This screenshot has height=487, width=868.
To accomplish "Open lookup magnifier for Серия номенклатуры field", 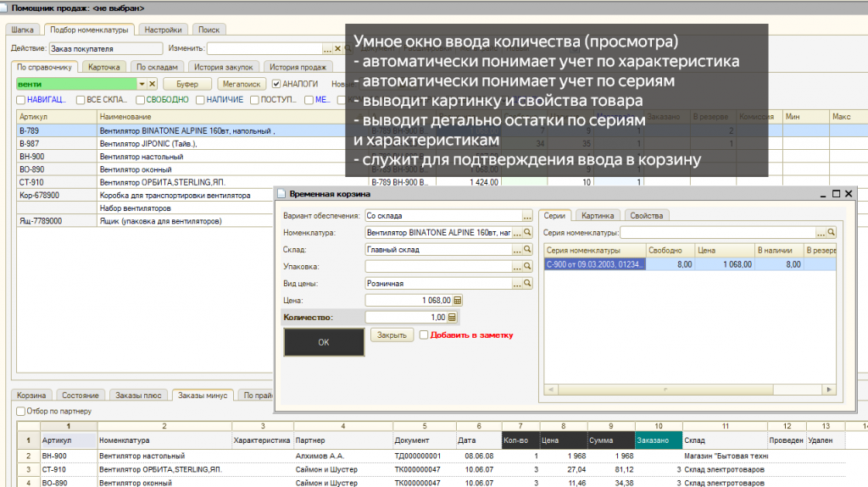I will coord(831,233).
